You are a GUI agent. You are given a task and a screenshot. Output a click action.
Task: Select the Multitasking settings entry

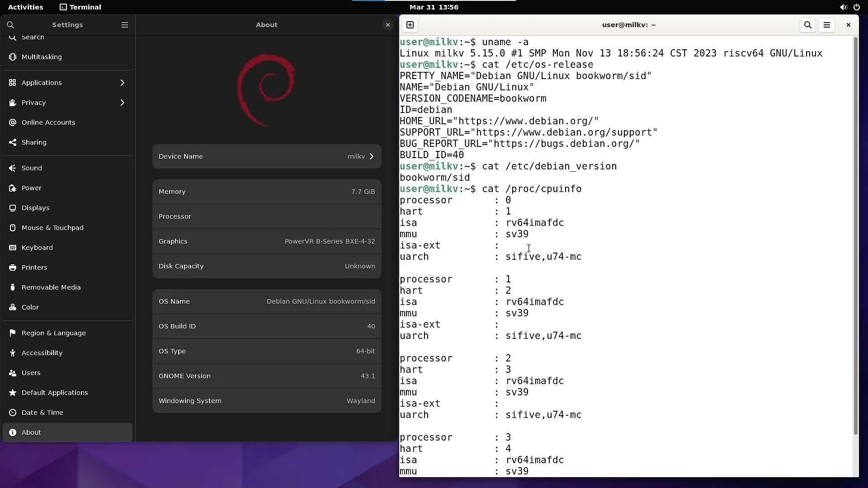(41, 57)
